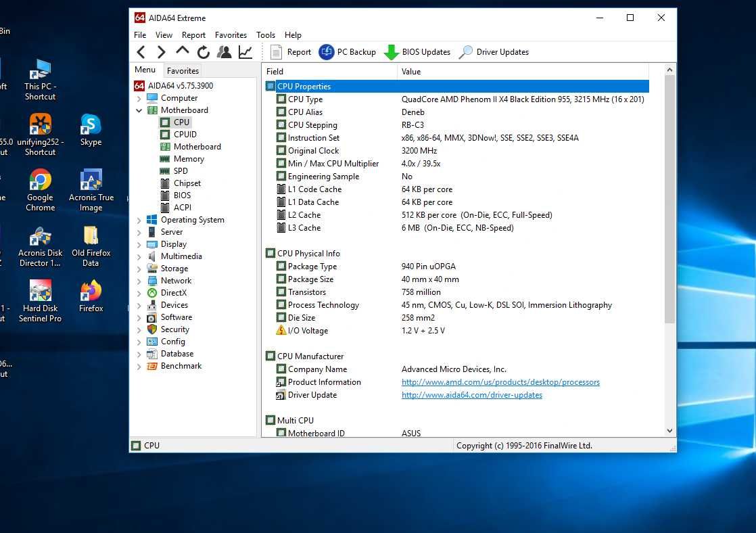Switch to the Favorites tab in the sidebar
The height and width of the screenshot is (533, 756).
pos(183,70)
